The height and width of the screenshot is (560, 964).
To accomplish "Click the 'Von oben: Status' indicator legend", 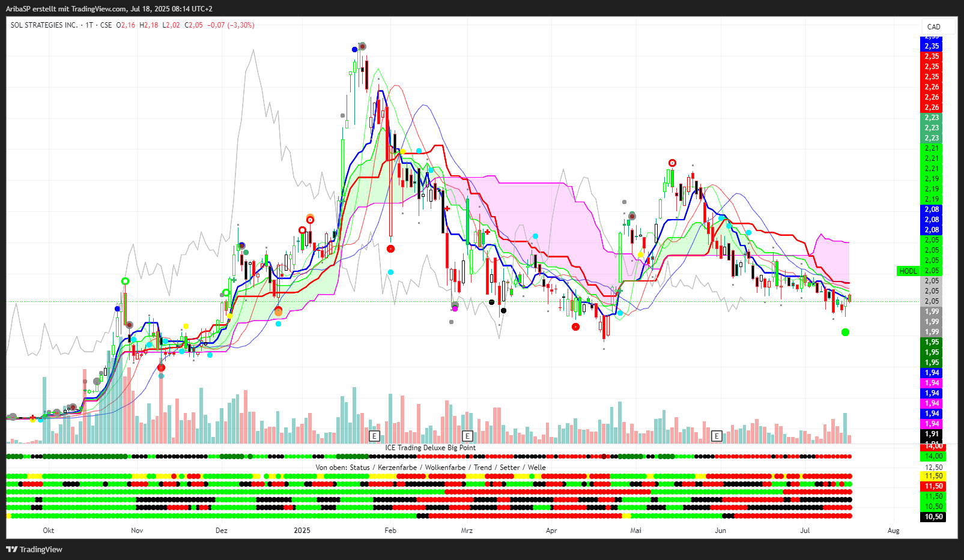I will [430, 468].
